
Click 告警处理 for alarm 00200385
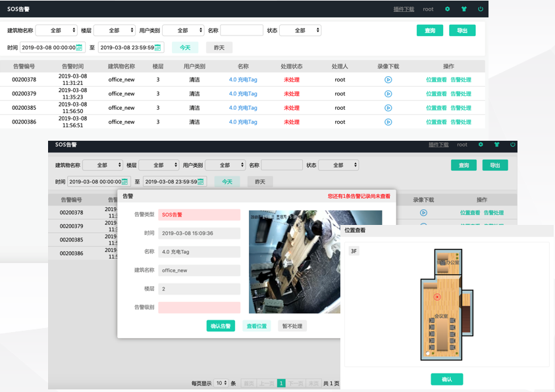point(460,108)
